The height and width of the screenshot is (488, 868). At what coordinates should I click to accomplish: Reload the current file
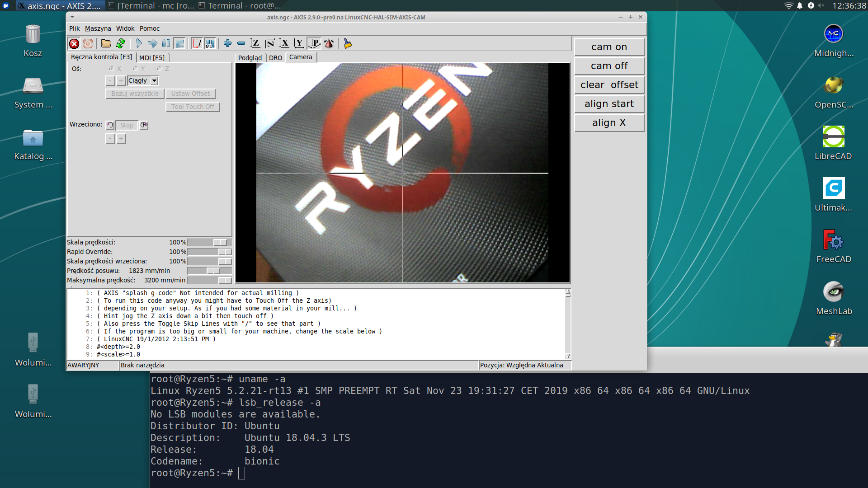pos(121,43)
